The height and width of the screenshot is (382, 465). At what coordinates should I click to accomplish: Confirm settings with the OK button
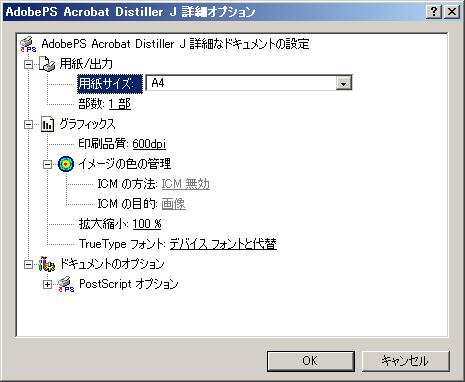310,361
